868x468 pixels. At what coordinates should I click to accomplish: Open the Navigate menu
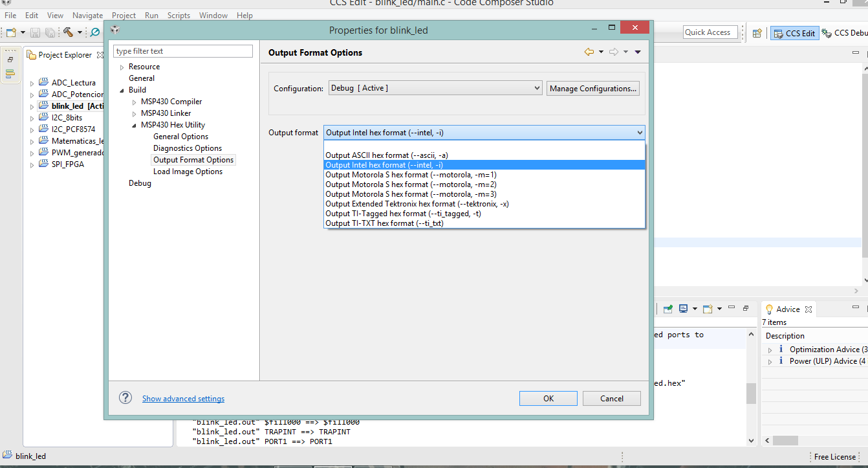(x=87, y=15)
